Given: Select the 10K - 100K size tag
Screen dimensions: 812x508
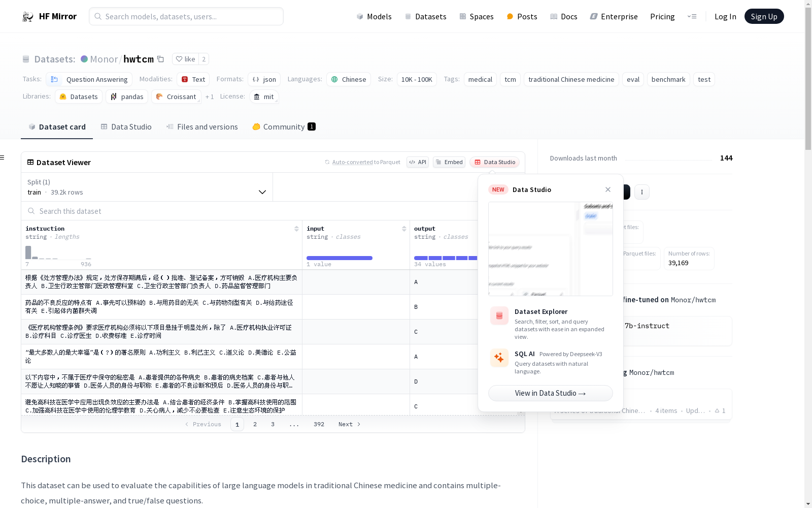Looking at the screenshot, I should [417, 79].
